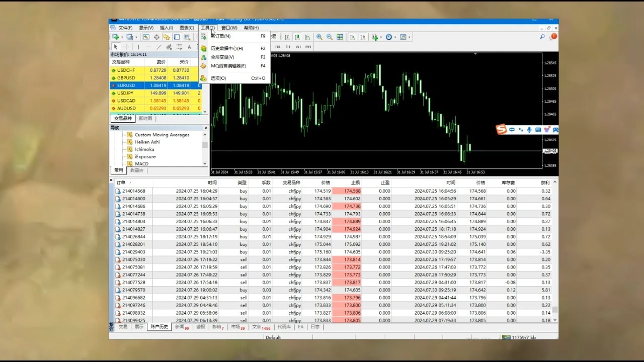Switch to the 邮箱 terminal tab
The height and width of the screenshot is (362, 644).
[x=218, y=327]
